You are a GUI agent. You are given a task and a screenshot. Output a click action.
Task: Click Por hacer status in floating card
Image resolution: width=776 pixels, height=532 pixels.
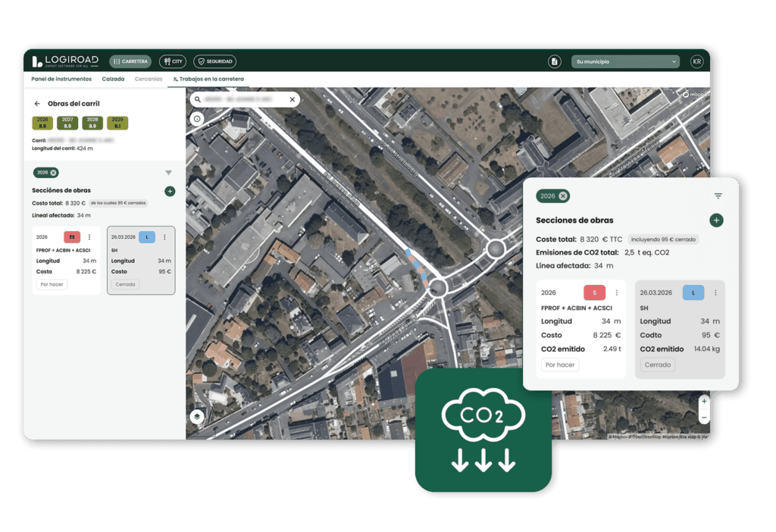point(560,365)
